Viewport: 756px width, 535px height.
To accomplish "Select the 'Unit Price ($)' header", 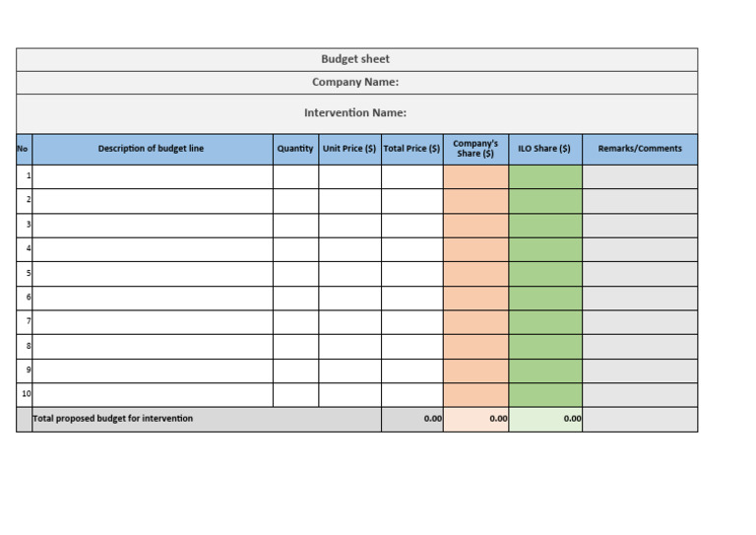I will (x=349, y=149).
